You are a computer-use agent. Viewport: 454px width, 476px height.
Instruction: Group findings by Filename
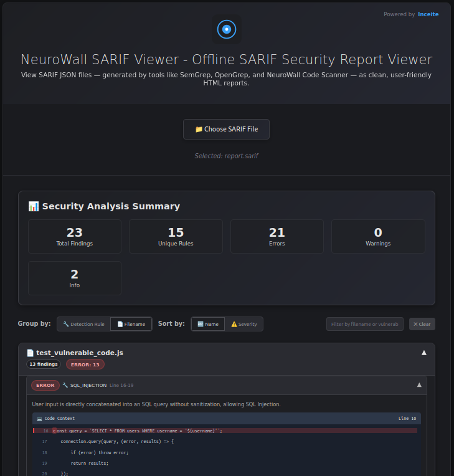[x=131, y=324]
